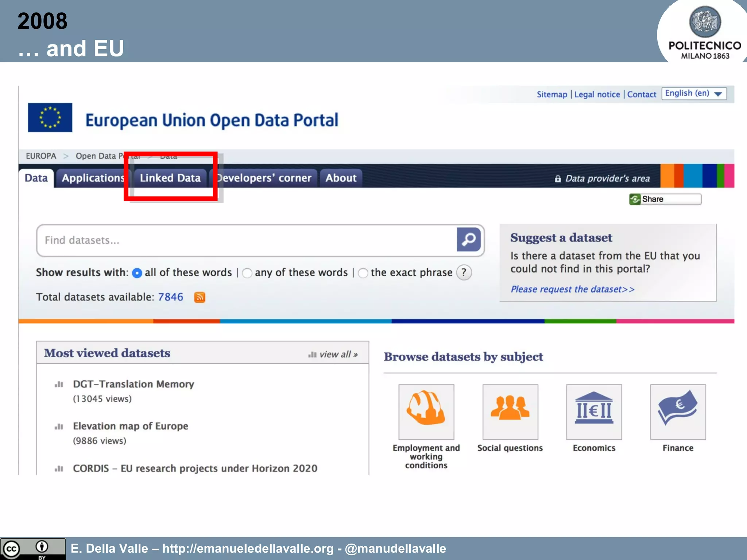Click the Creative Commons license badge
Screen dimensions: 747x560
tap(33, 549)
